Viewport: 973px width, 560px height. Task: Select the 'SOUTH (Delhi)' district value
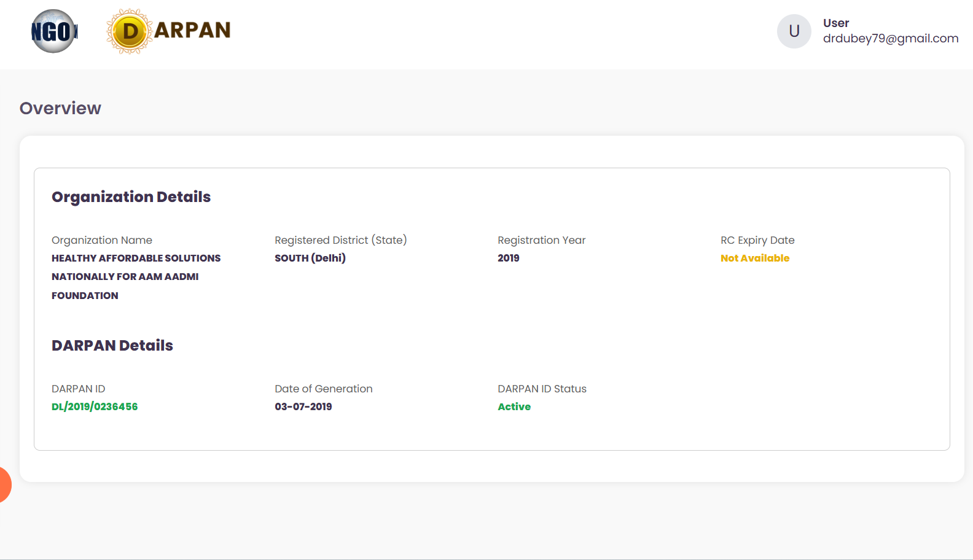[x=310, y=258]
